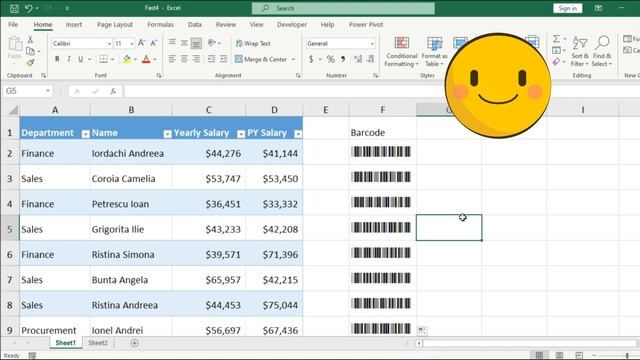640x360 pixels.
Task: Switch to the Insert ribbon tab
Action: coord(74,24)
